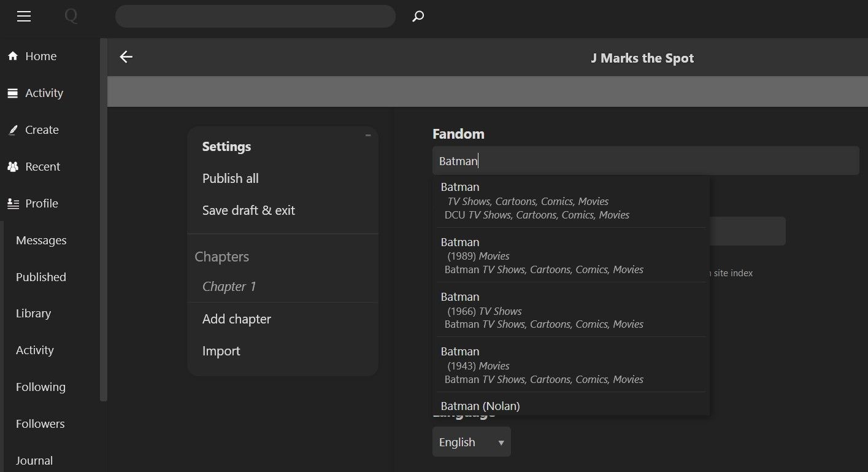Open Activity under Library in sidebar
This screenshot has height=472, width=868.
pos(35,350)
